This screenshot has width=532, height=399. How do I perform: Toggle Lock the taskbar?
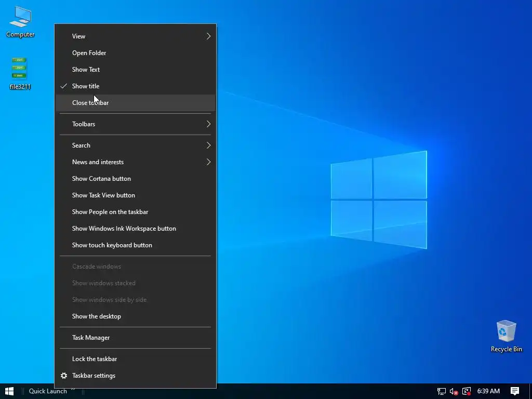pos(136,359)
